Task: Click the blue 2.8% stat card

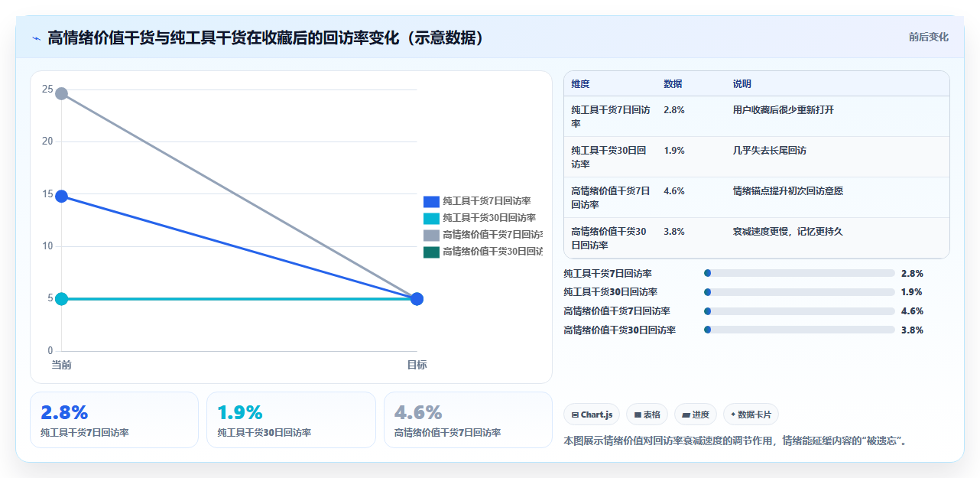Action: pyautogui.click(x=114, y=420)
